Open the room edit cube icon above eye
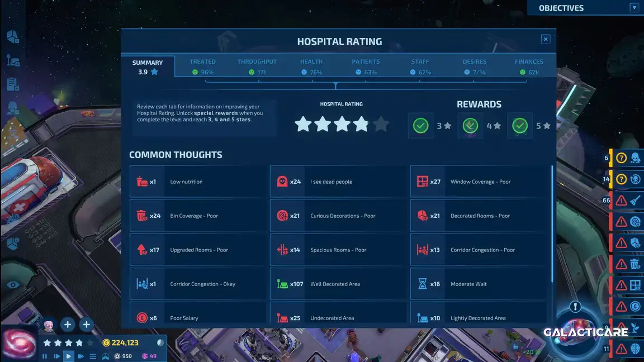The height and width of the screenshot is (362, 644). (x=13, y=244)
